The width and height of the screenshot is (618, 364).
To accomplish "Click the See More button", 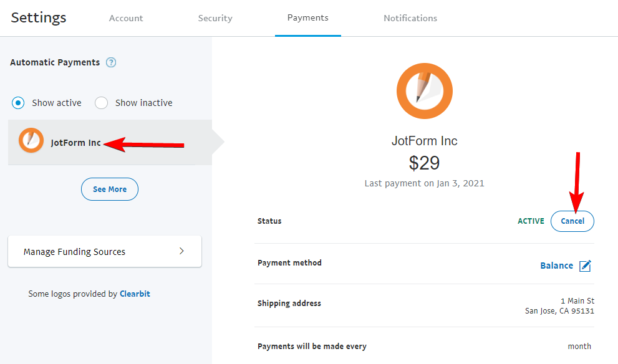I will click(109, 189).
